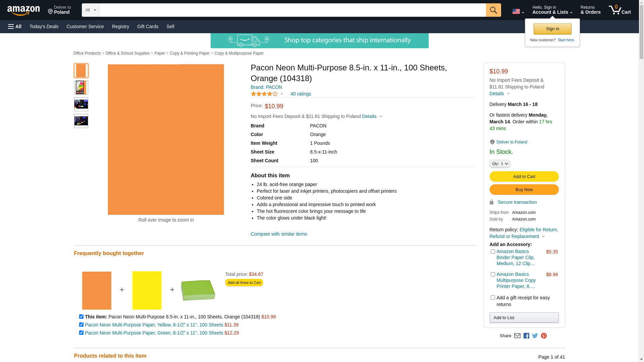The image size is (644, 362).
Task: Open the Qty quantity dropdown
Action: pos(499,164)
